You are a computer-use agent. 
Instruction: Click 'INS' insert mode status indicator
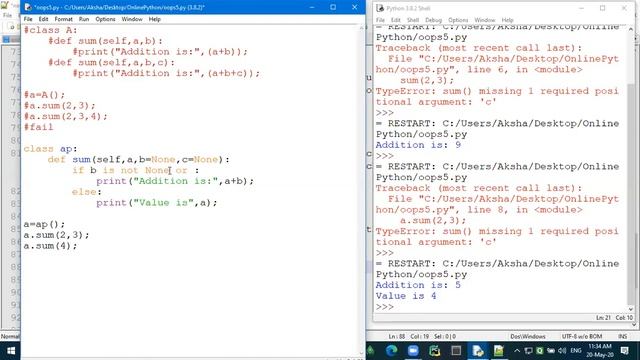click(x=622, y=337)
